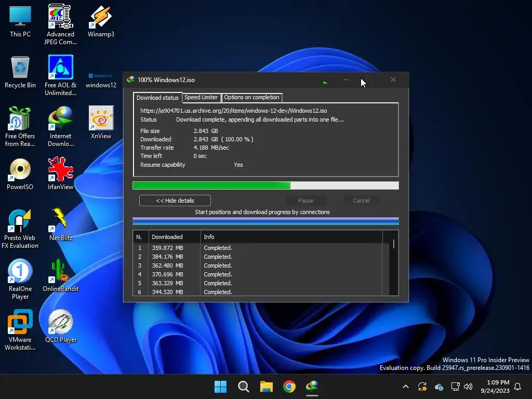Click the Info column header
Viewport: 532px width, 399px height.
pos(291,237)
